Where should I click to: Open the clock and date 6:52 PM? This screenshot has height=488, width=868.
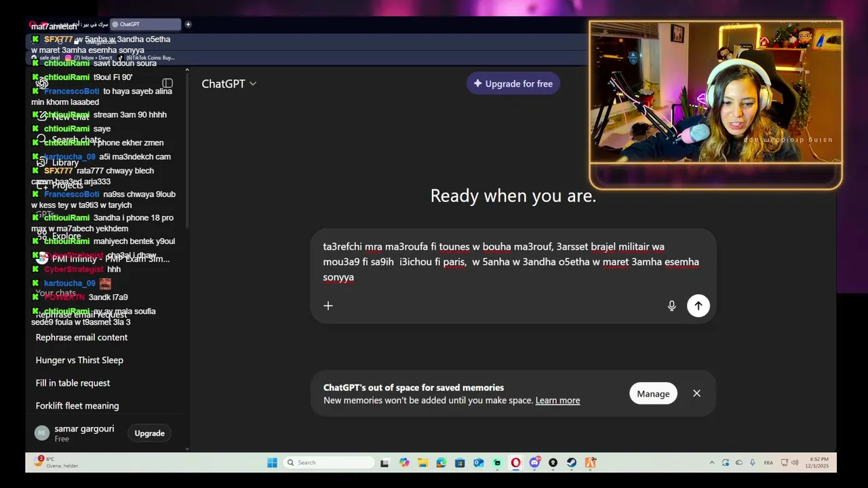tap(817, 462)
